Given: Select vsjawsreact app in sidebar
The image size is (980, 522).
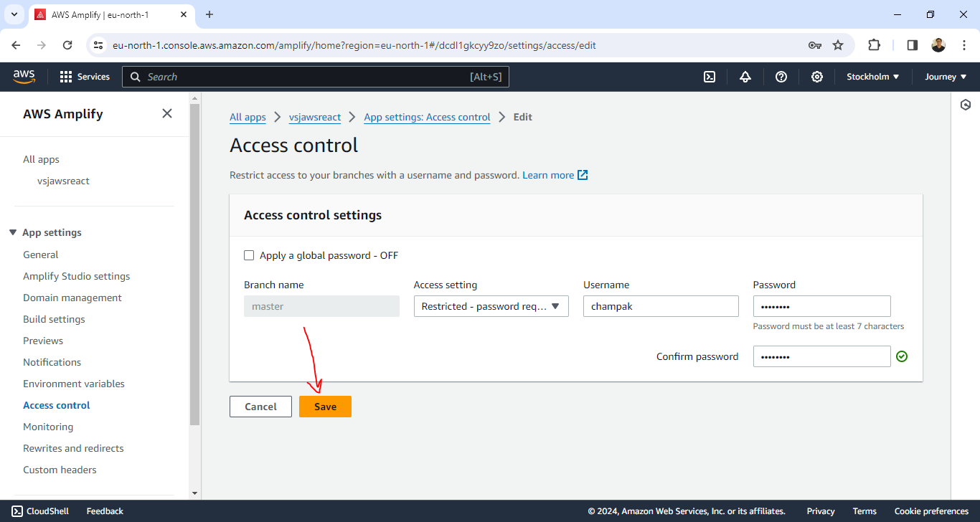Looking at the screenshot, I should [x=63, y=181].
